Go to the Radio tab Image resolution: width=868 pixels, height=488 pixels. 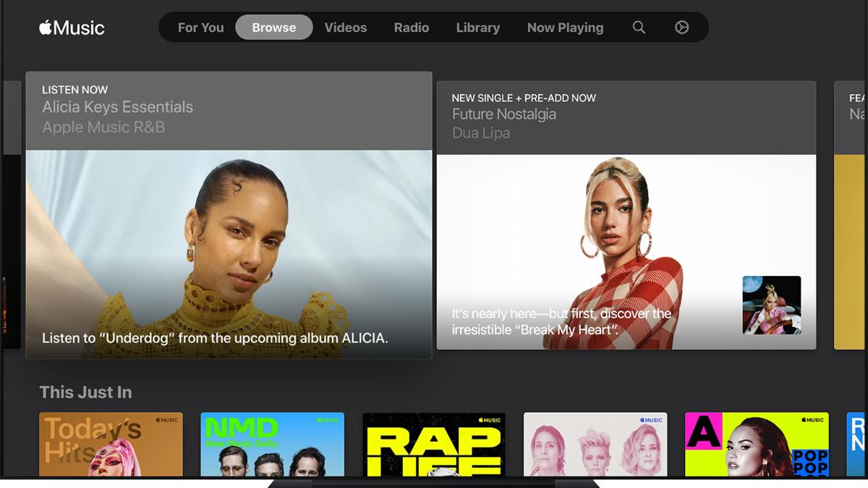point(411,28)
